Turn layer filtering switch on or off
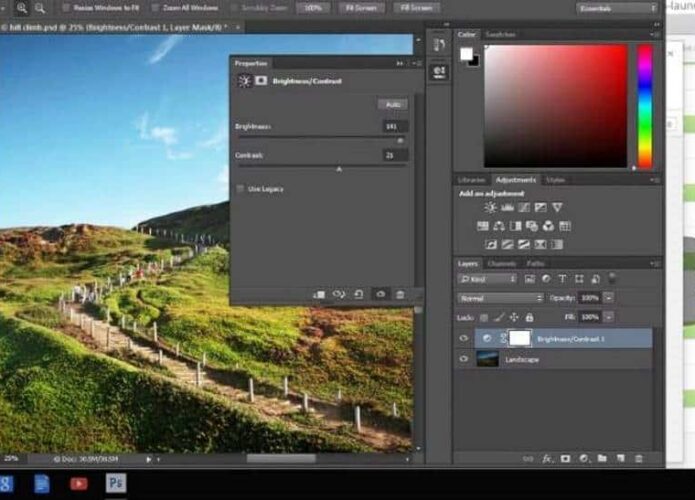The image size is (695, 500). [612, 278]
